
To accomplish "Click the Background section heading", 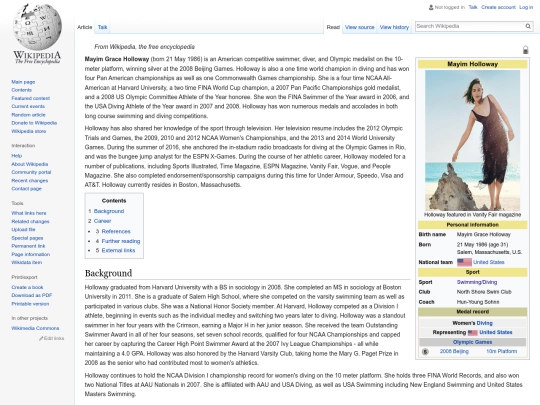I will point(108,273).
